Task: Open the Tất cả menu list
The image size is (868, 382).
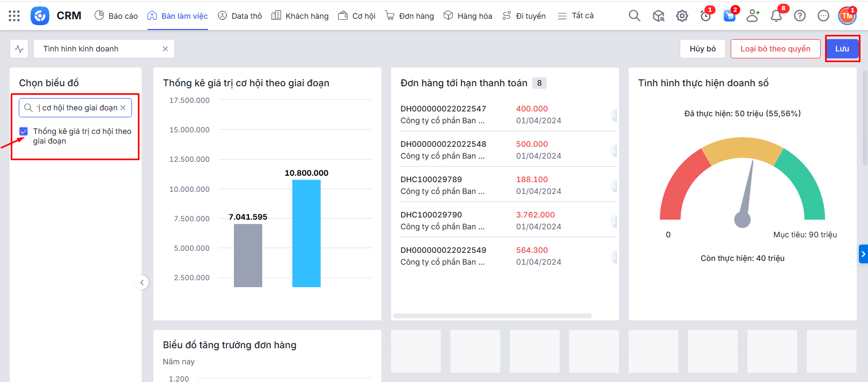Action: point(576,16)
